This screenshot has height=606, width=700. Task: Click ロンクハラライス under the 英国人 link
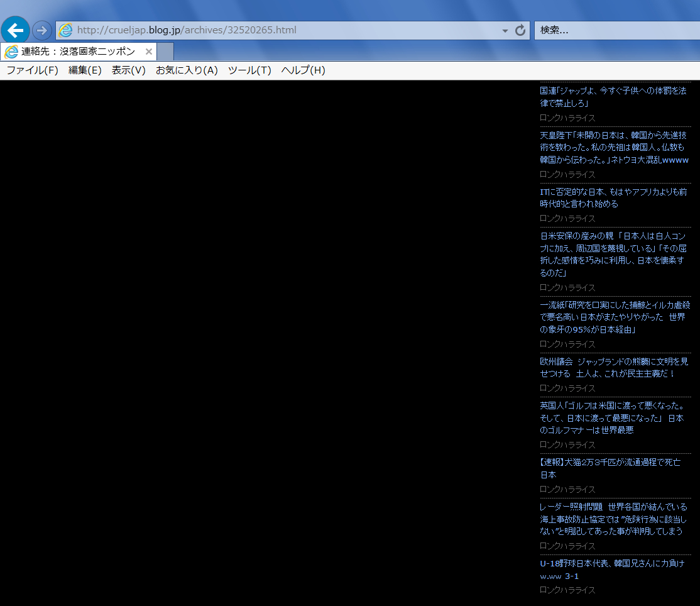click(x=567, y=445)
